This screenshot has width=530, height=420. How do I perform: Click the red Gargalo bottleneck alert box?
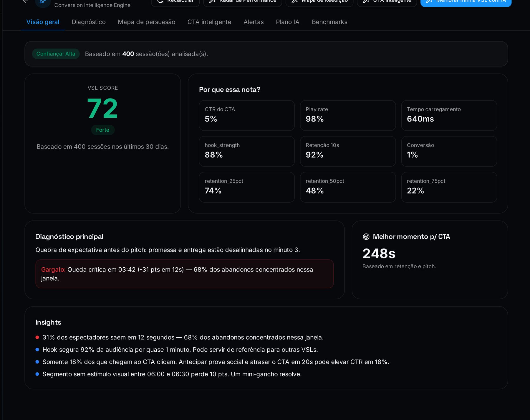(x=185, y=274)
